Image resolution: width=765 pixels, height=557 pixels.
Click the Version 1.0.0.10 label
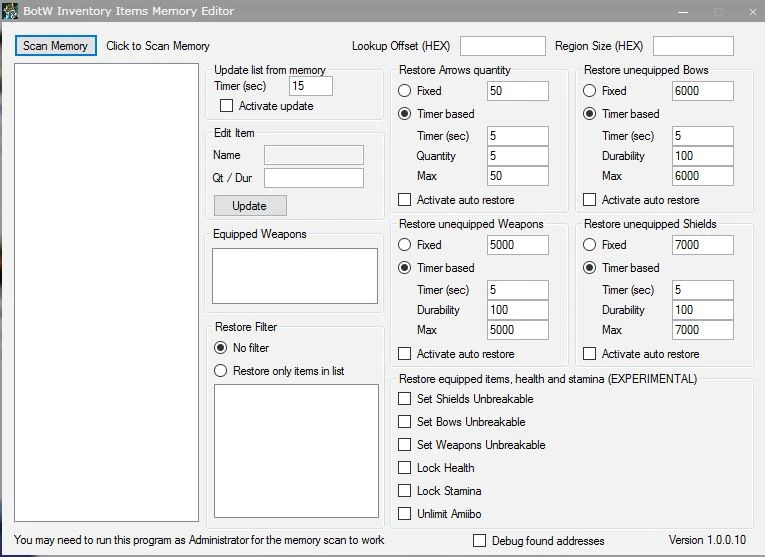pos(707,540)
